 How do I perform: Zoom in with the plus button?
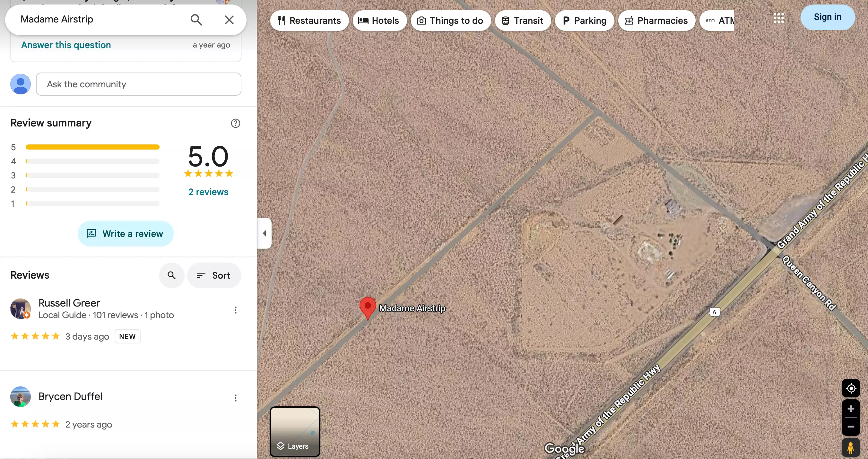(851, 409)
